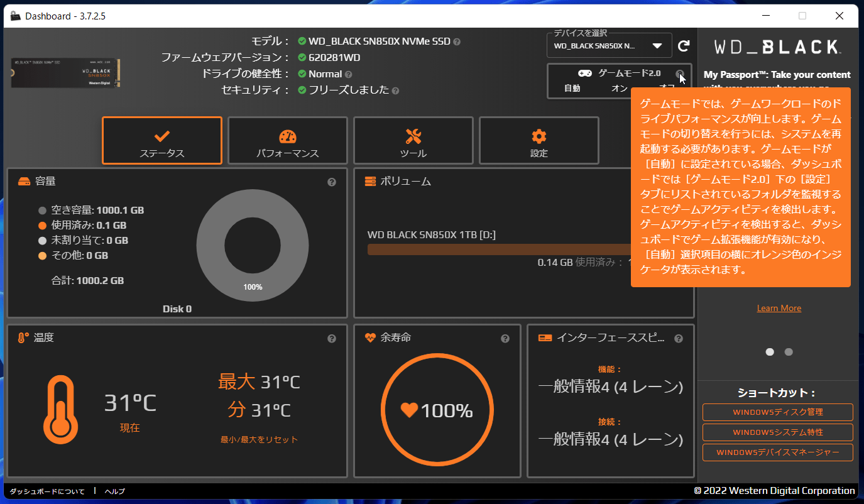Screen dimensions: 864x504
Task: Set game mode to オン
Action: (619, 89)
